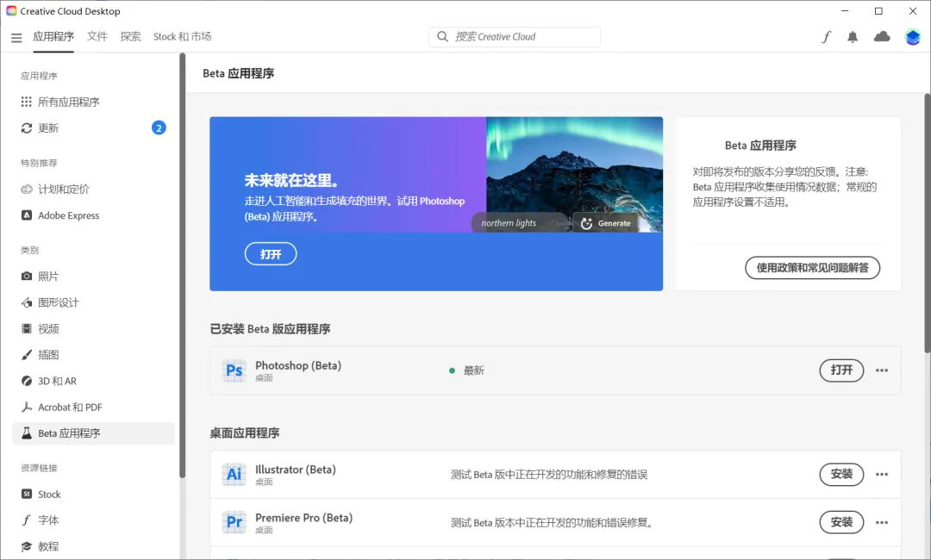Expand more options for Premiere Pro (Beta)
Viewport: 931px width, 560px height.
click(882, 522)
